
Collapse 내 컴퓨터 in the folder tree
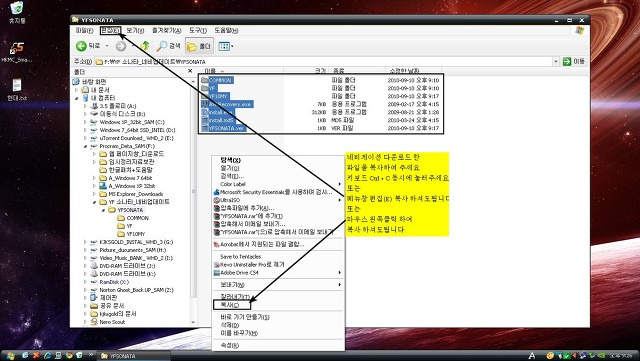[x=76, y=98]
